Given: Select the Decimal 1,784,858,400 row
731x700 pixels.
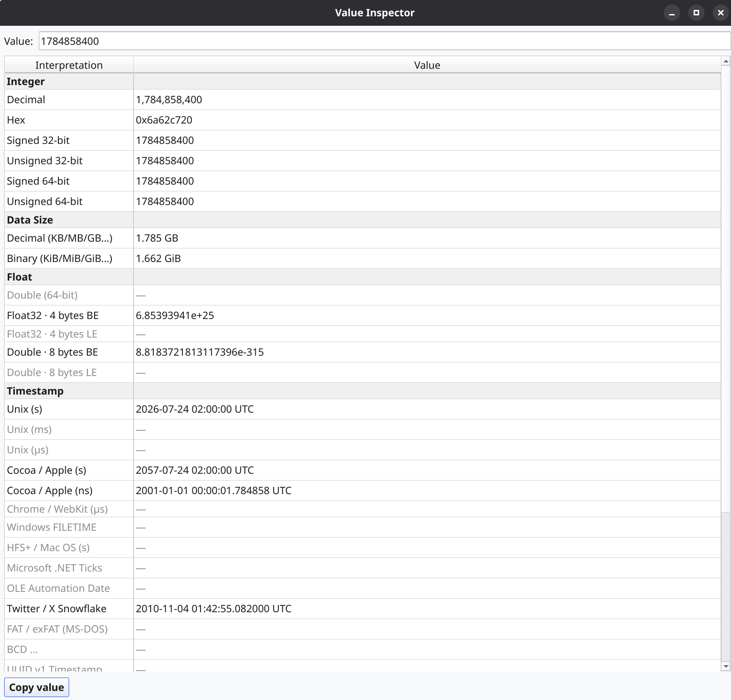Looking at the screenshot, I should (x=363, y=100).
